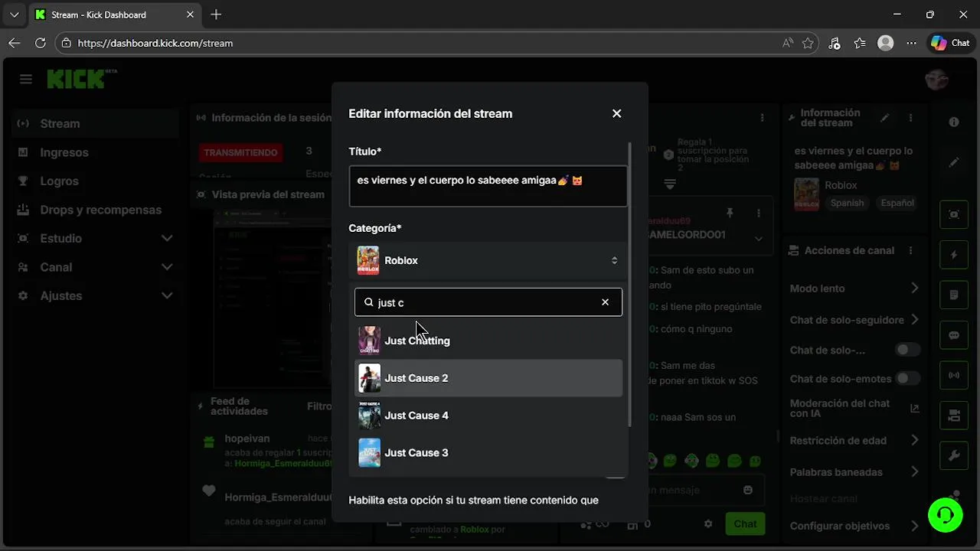The image size is (980, 551).
Task: Click the pin icon on pinned chat message
Action: coord(730,213)
